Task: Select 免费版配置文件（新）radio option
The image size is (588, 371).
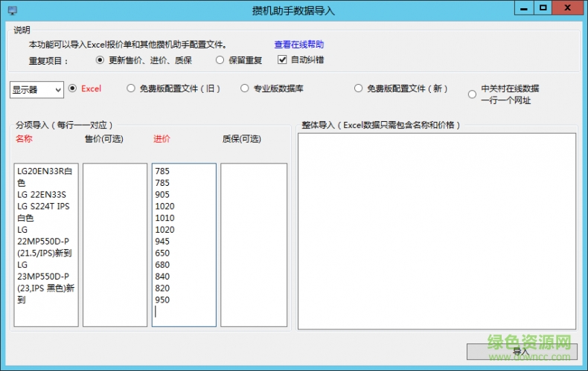Action: [359, 88]
